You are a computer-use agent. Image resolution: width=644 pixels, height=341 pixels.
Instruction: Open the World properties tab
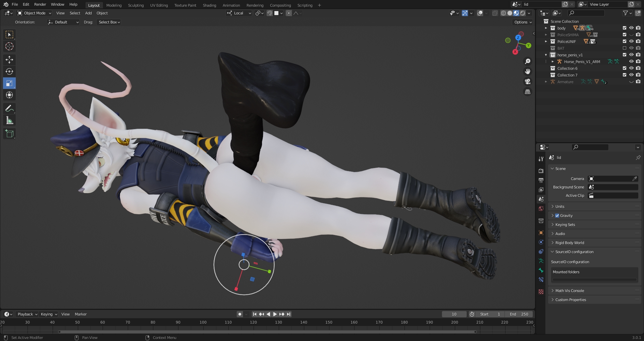point(541,209)
